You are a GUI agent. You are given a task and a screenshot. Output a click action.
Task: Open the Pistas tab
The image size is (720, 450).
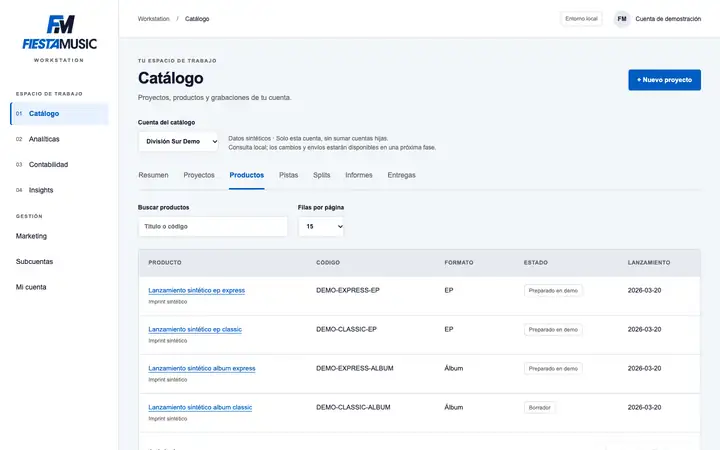(288, 175)
